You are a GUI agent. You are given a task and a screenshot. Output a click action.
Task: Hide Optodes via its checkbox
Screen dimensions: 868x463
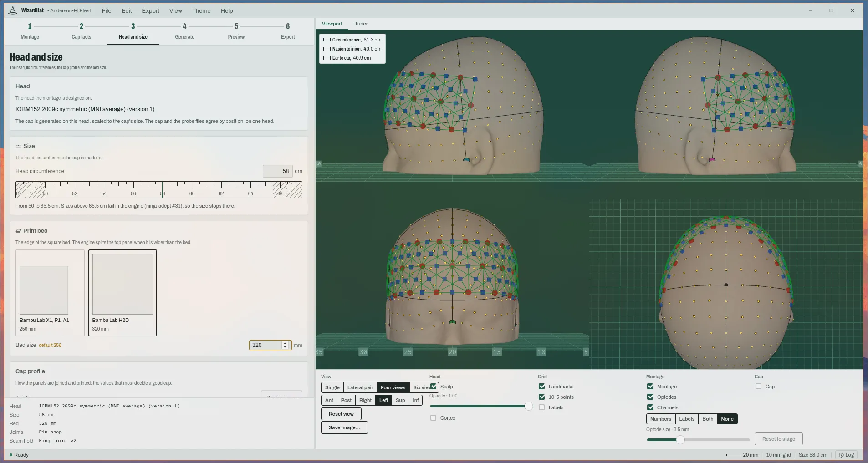(x=650, y=397)
